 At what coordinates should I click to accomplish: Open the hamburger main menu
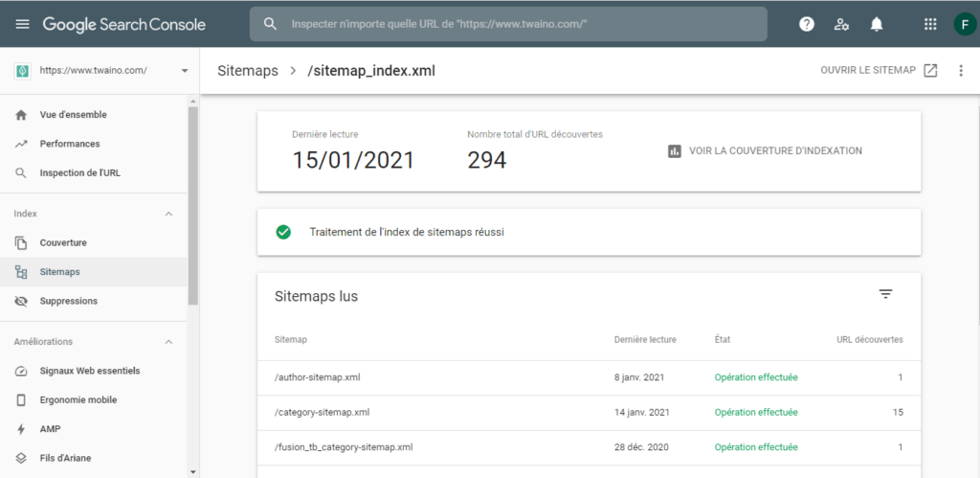[22, 24]
